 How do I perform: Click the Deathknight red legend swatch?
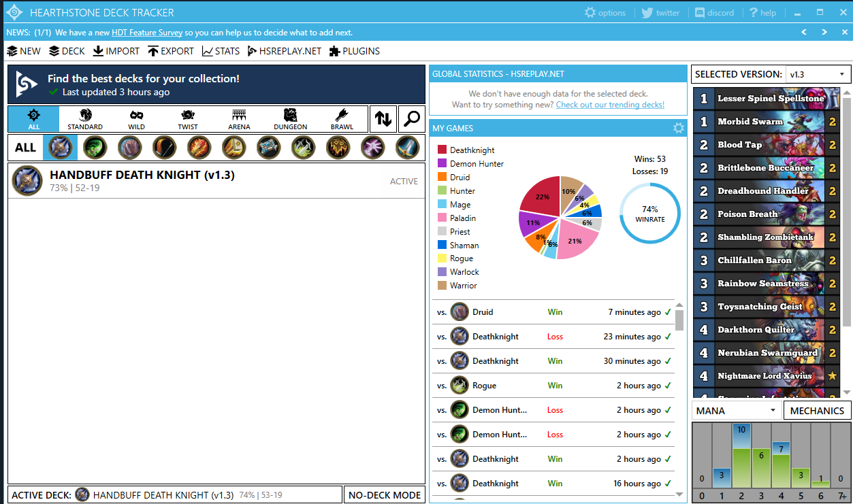442,150
